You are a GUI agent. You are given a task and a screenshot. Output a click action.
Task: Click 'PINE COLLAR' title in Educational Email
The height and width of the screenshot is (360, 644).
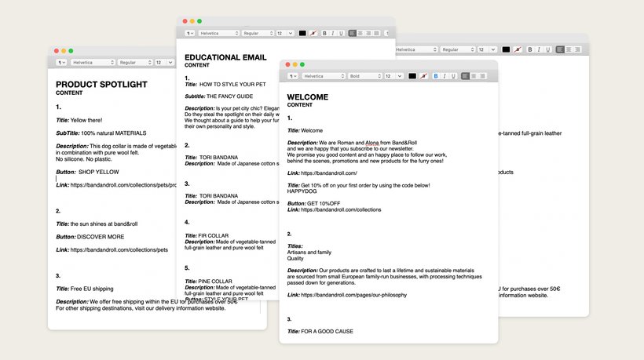pos(215,282)
